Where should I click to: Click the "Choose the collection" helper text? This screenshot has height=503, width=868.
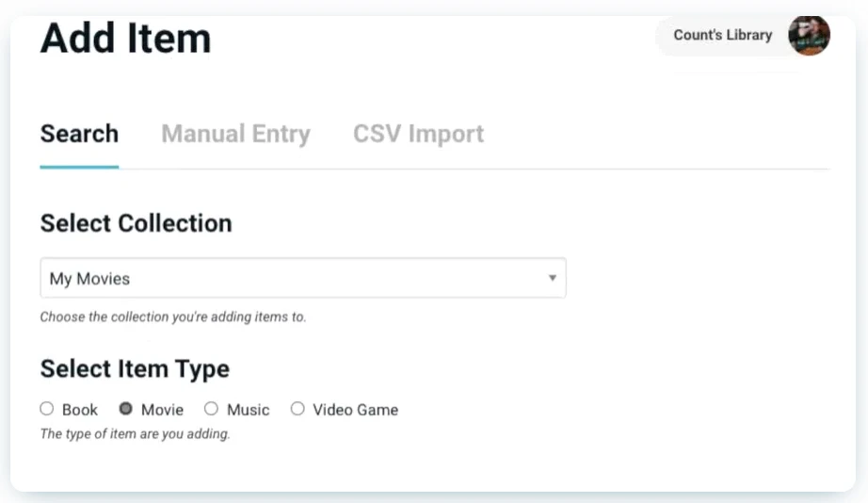172,317
